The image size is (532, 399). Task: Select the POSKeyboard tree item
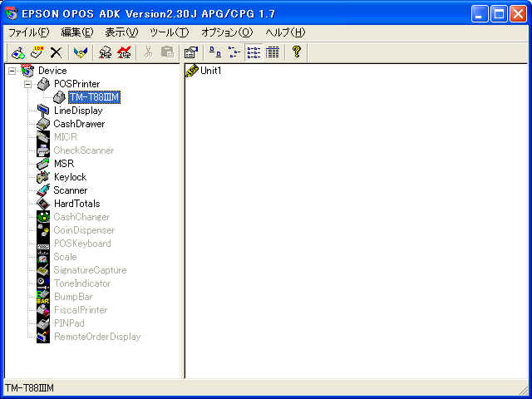[x=82, y=244]
